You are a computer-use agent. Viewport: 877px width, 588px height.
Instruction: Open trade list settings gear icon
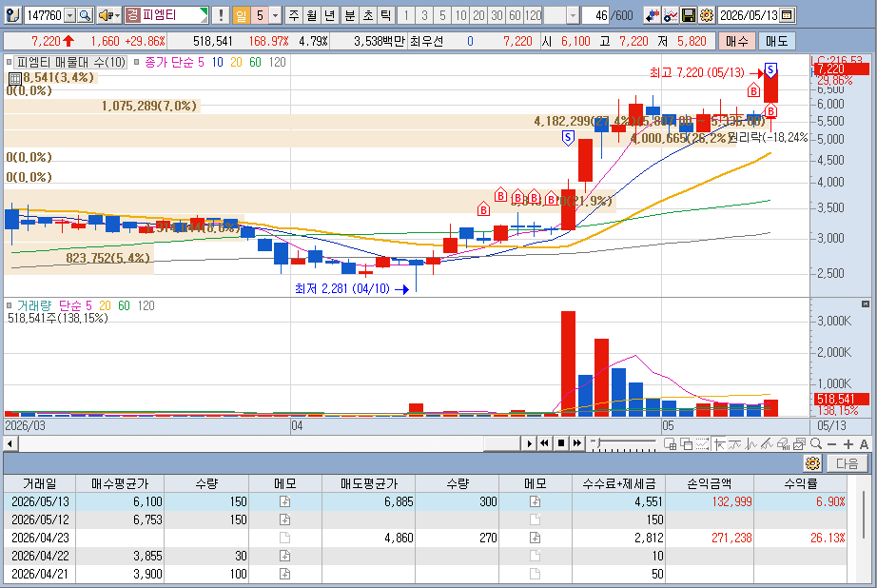(x=812, y=463)
